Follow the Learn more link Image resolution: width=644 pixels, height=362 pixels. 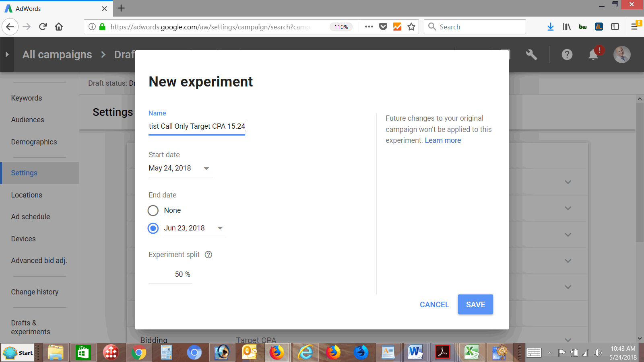[443, 140]
